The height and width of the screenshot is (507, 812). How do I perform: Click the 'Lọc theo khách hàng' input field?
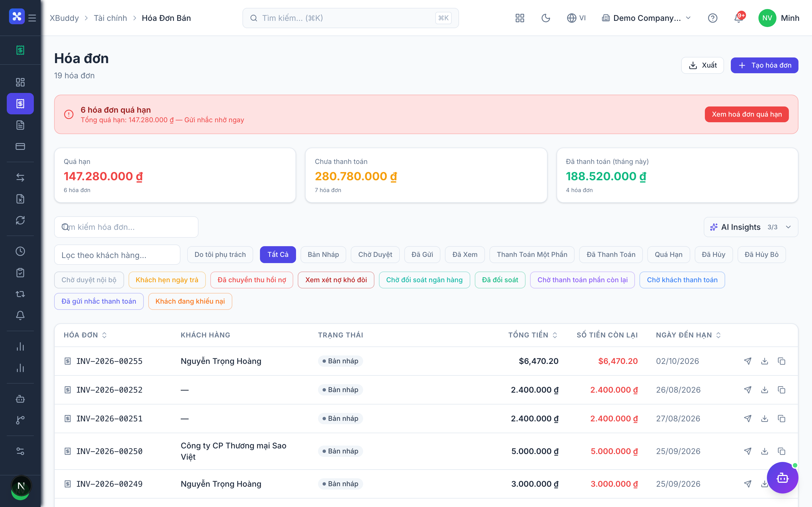coord(117,255)
